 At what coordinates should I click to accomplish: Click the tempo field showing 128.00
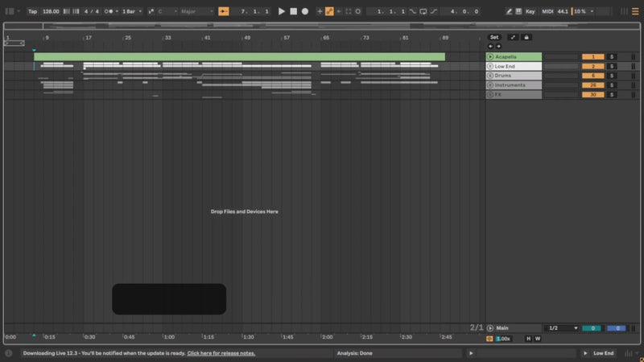(51, 11)
